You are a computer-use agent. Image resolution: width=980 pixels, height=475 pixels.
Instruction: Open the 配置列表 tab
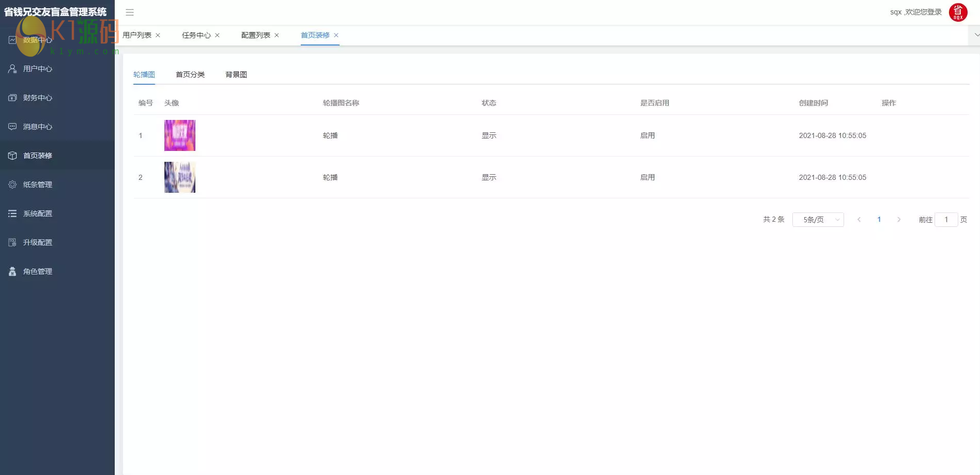[255, 35]
